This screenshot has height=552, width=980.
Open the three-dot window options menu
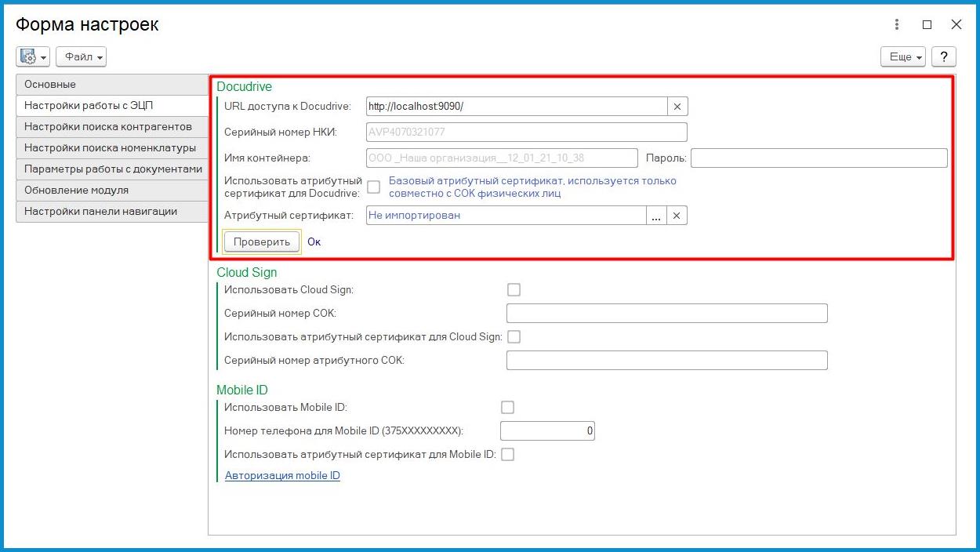[897, 24]
